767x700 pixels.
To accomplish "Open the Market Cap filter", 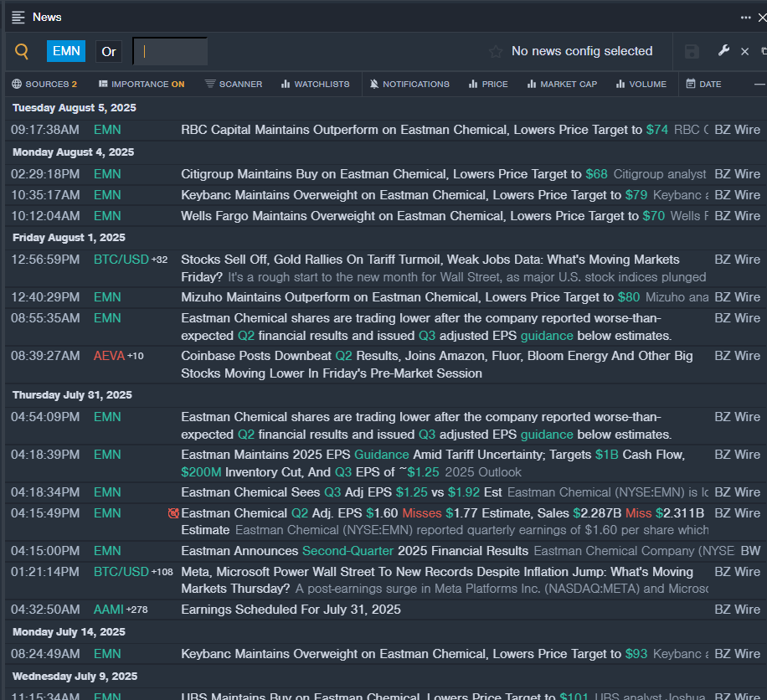I will 562,84.
